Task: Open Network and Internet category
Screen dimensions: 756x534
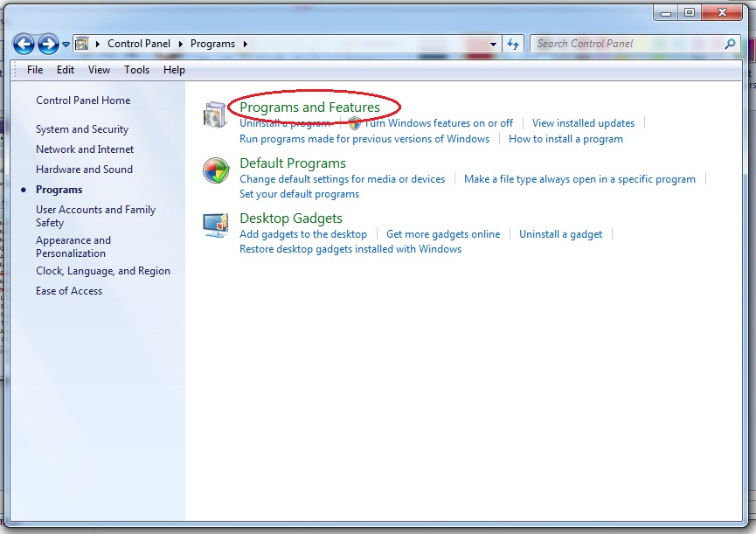Action: (x=85, y=149)
